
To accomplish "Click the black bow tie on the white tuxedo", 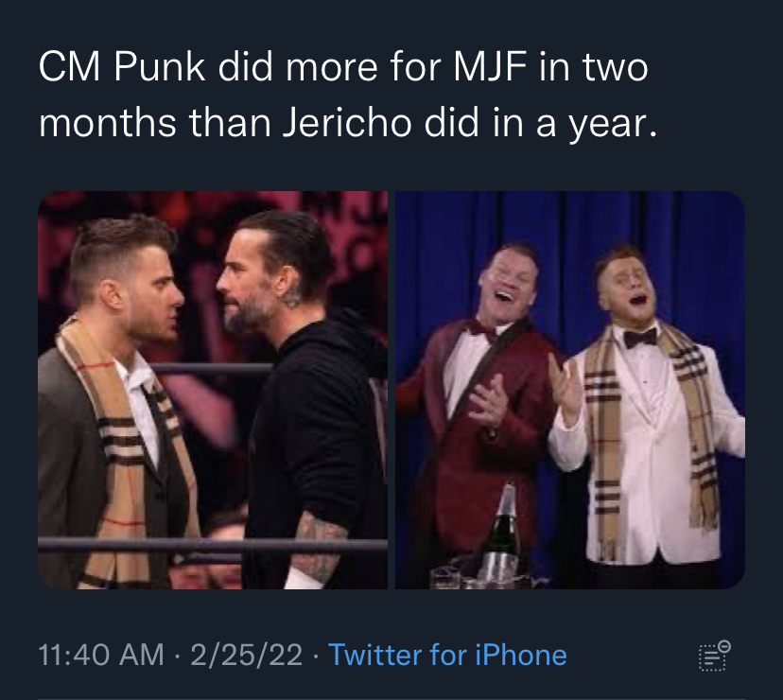I will [x=640, y=338].
